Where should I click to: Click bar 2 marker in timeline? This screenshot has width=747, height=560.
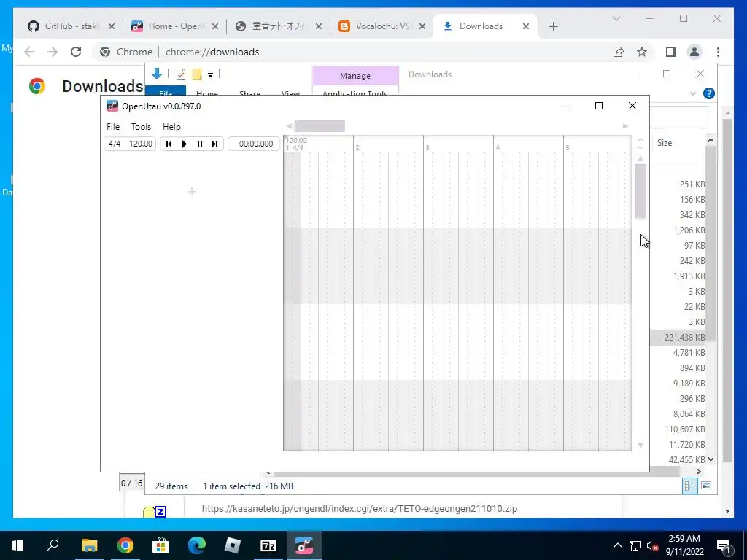point(357,147)
